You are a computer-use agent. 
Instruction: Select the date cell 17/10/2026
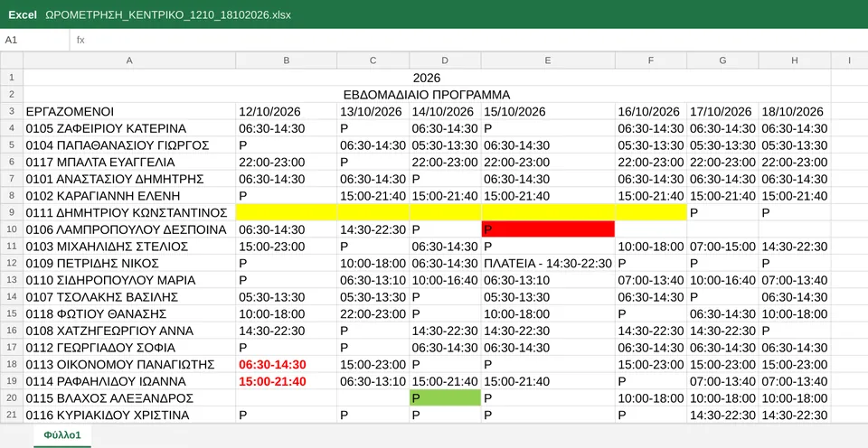tap(723, 111)
